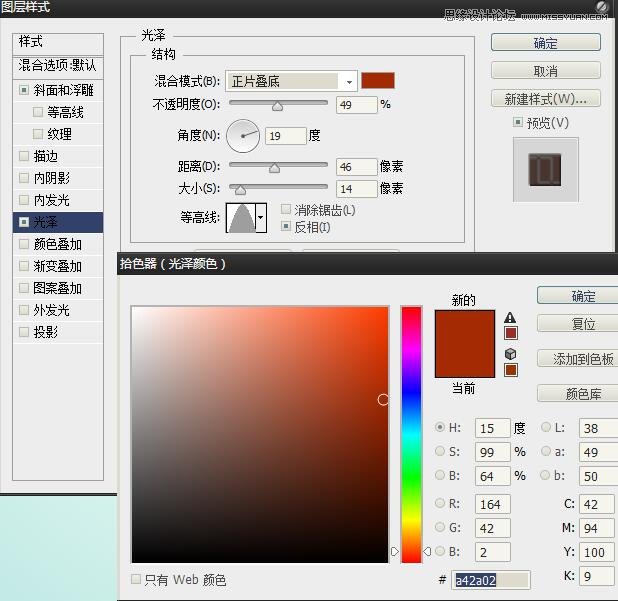The height and width of the screenshot is (601, 618).
Task: Select the H hue radio button
Action: (440, 427)
